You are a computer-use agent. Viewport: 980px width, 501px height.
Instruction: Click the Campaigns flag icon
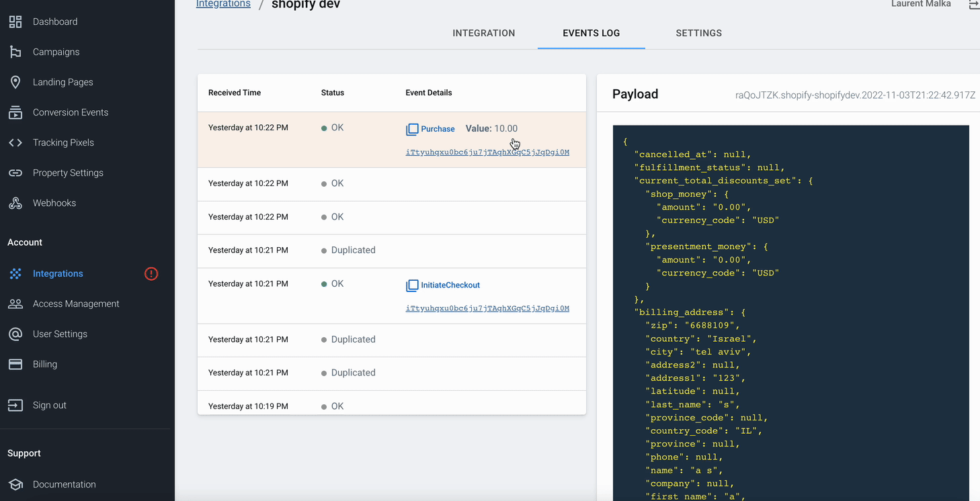tap(15, 52)
